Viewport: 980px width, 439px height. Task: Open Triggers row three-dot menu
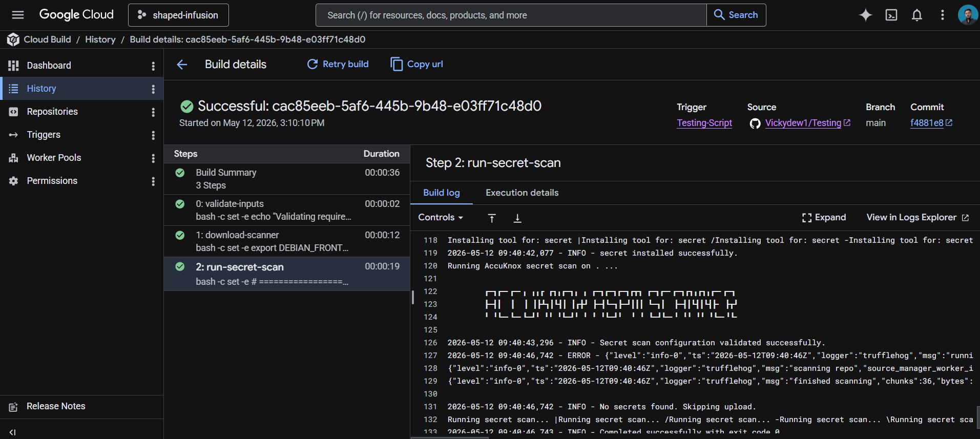[x=153, y=135]
